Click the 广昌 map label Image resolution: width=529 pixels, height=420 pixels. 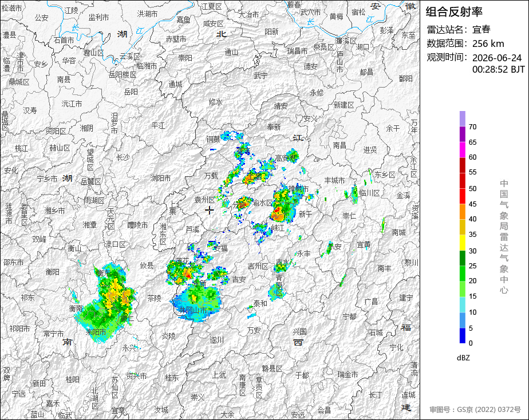click(371, 302)
